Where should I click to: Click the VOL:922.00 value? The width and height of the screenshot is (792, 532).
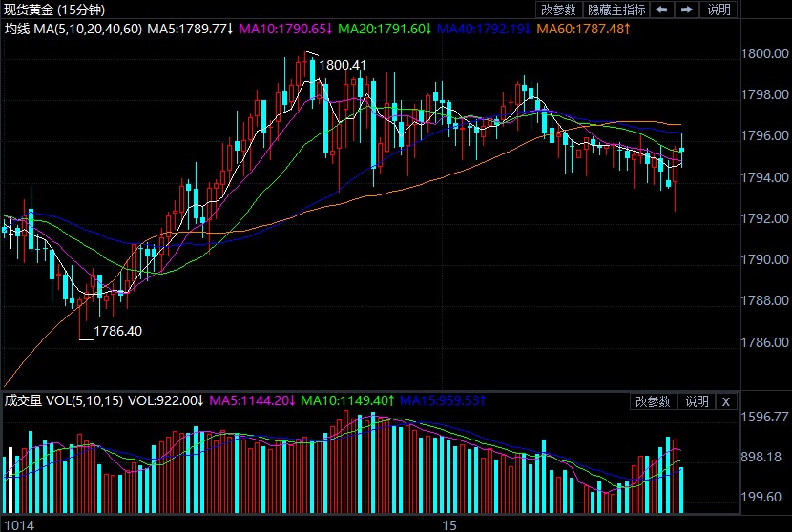(166, 400)
